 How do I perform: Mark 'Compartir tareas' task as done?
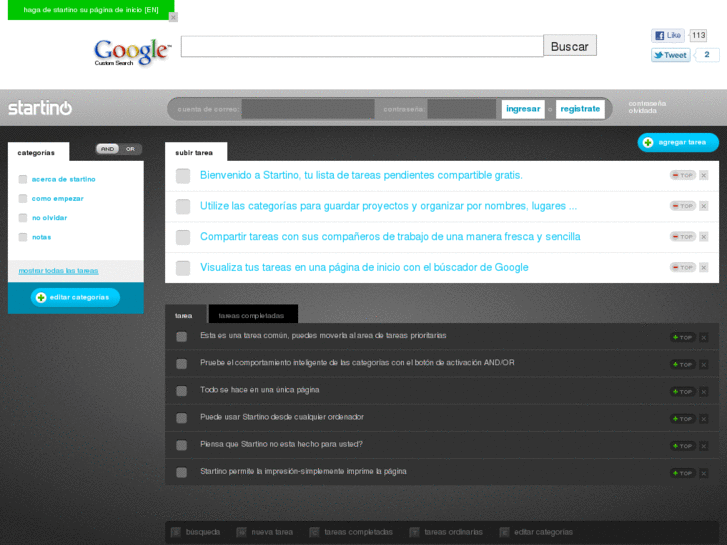point(183,237)
